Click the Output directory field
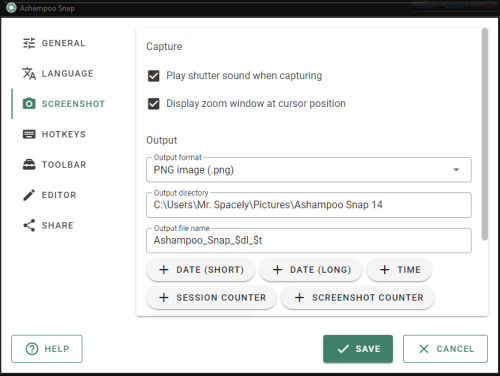Image resolution: width=500 pixels, height=376 pixels. 309,205
